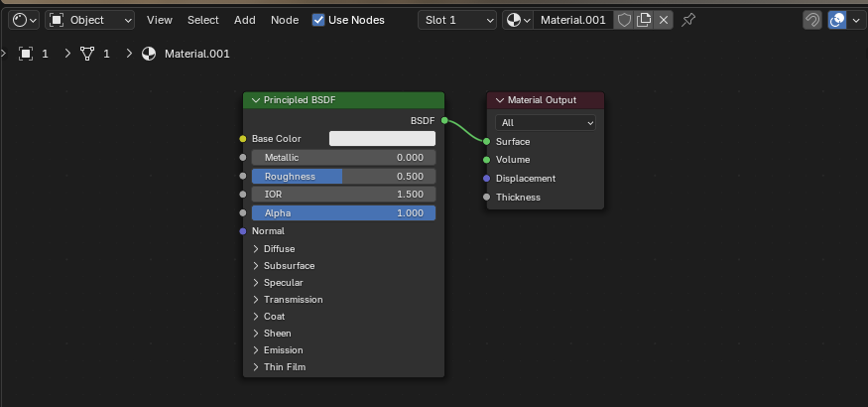Open the Add menu
This screenshot has width=868, height=407.
(x=244, y=20)
